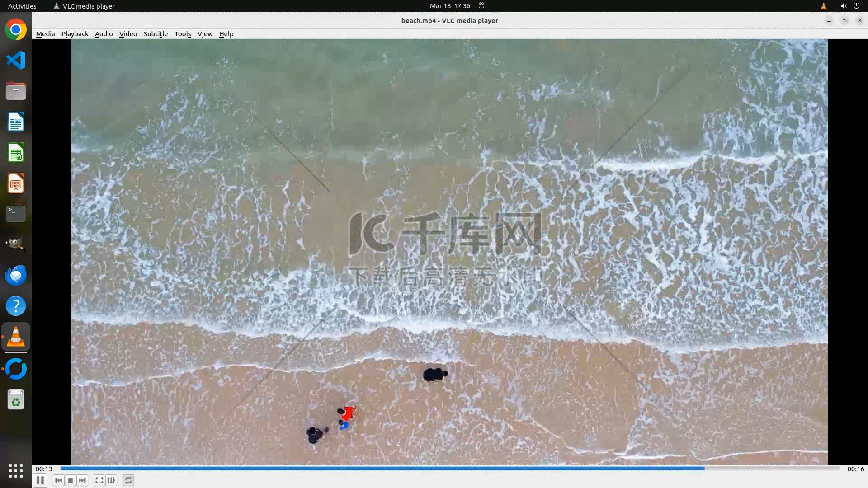Expand the Subtitle menu

tap(156, 34)
